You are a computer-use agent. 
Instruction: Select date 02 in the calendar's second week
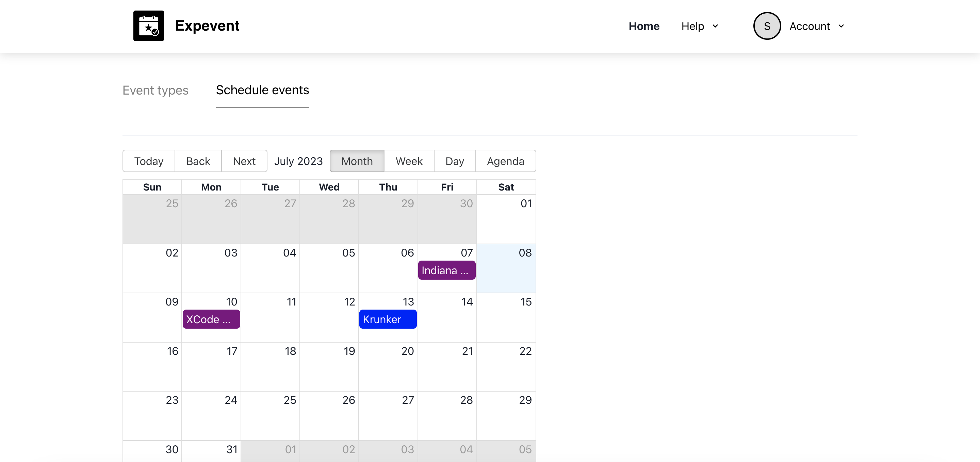(x=172, y=252)
